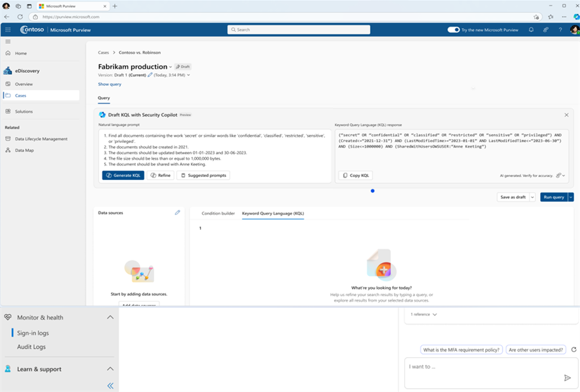Viewport: 580px width, 392px height.
Task: Select the Query tab
Action: [104, 98]
